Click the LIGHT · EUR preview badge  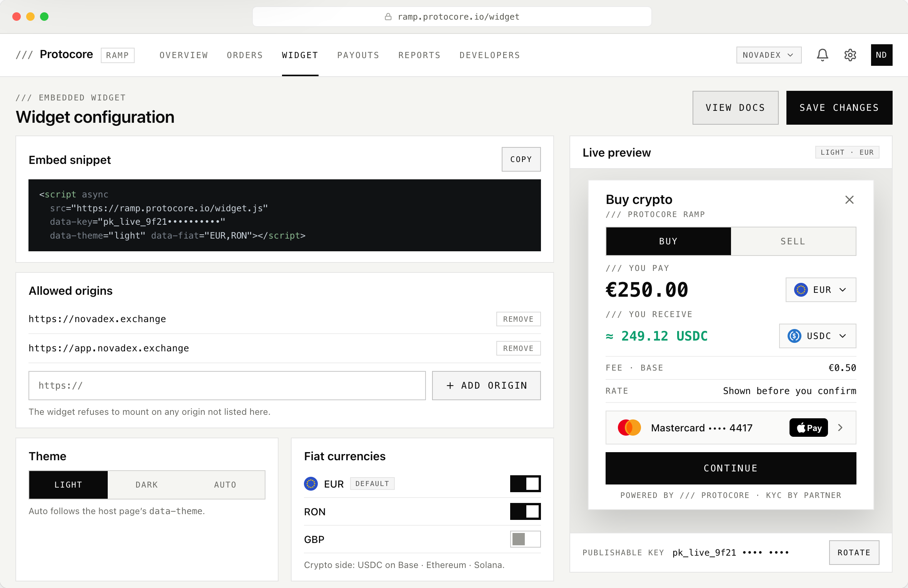(847, 152)
